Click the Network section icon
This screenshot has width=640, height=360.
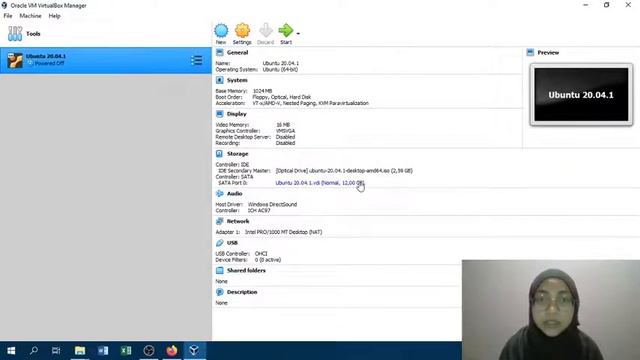tap(220, 221)
